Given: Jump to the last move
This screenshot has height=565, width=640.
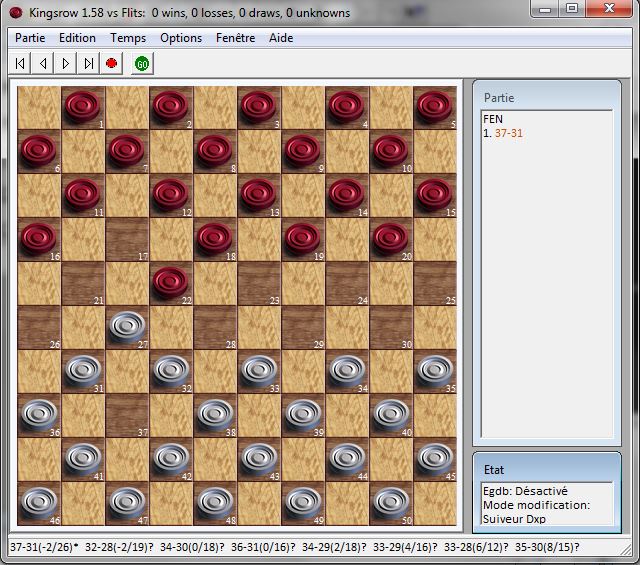Looking at the screenshot, I should coord(89,63).
